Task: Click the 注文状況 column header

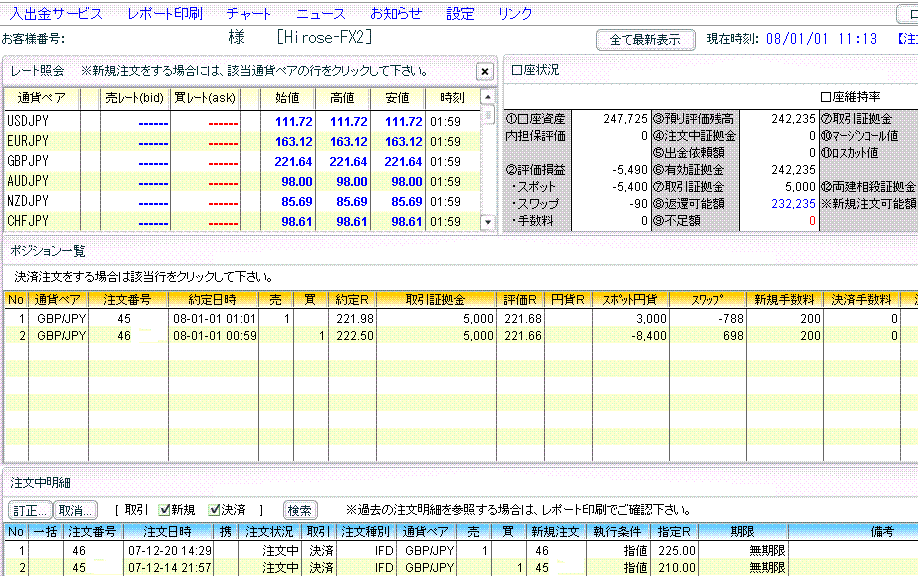Action: pos(269,532)
